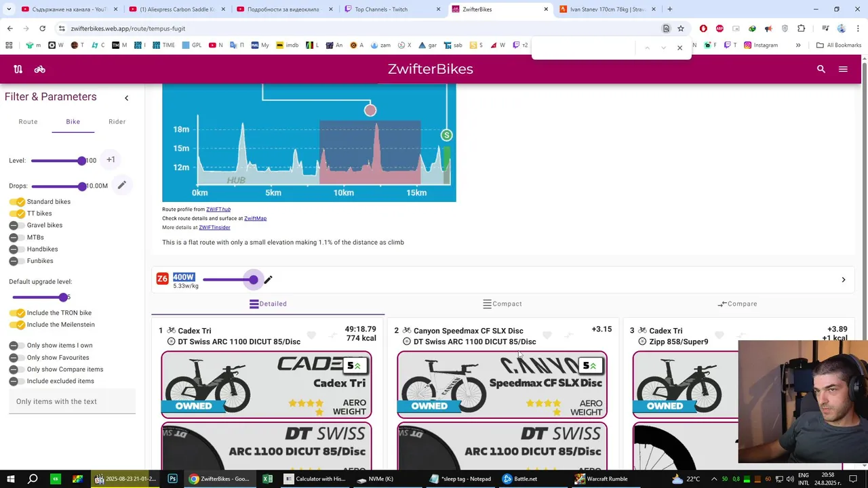Edit power value with pencil icon
This screenshot has width=868, height=488.
(268, 279)
